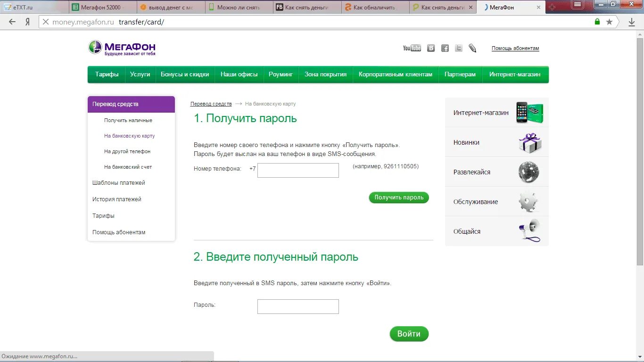Click the browser address bar URL
Viewport: 644px width, 362px height.
(x=108, y=22)
